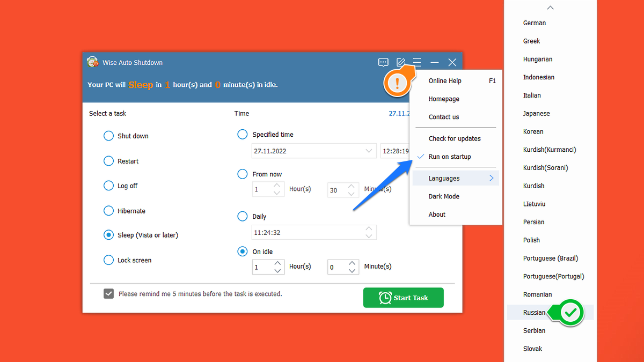Increase the From now hours value
Screen dimensions: 644x362
point(277,186)
